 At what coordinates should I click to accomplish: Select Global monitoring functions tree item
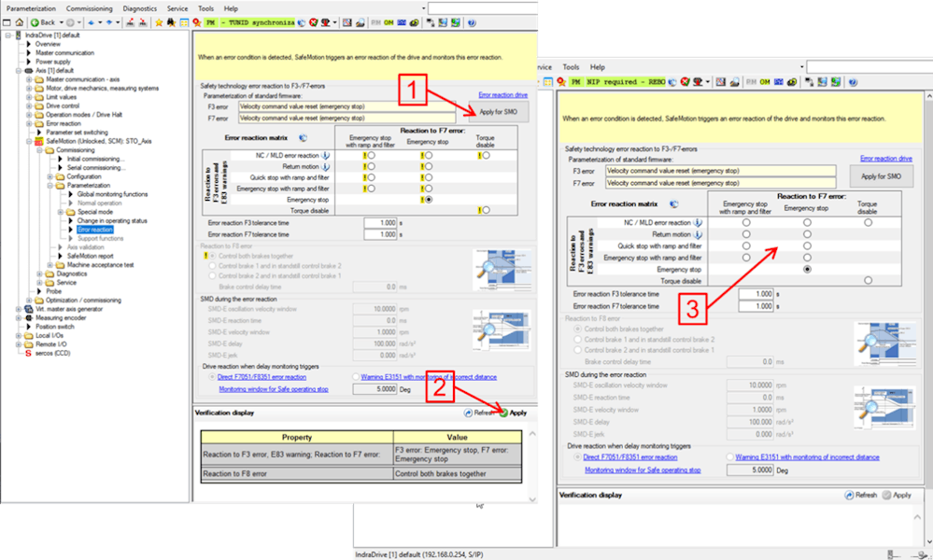(x=112, y=194)
